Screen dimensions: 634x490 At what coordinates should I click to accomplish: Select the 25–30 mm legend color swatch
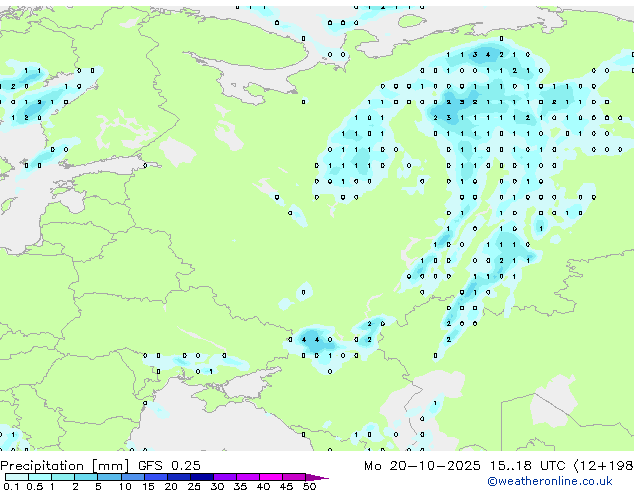pyautogui.click(x=202, y=477)
